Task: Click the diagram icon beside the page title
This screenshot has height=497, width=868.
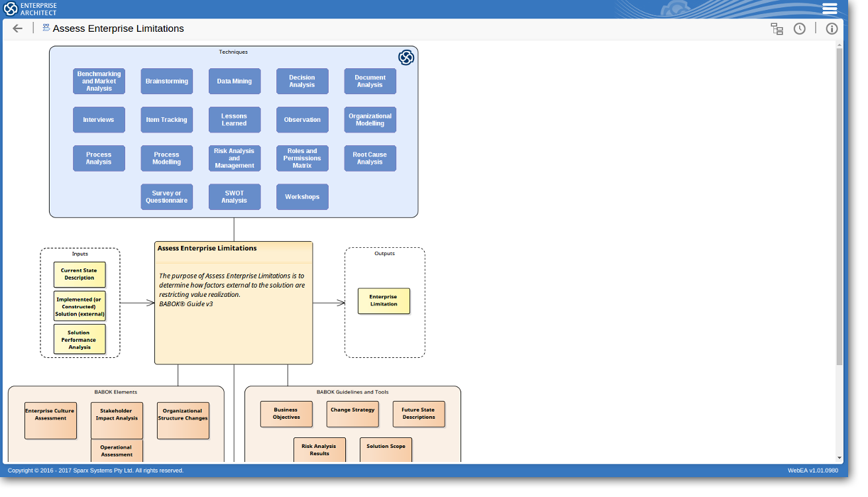Action: [46, 28]
